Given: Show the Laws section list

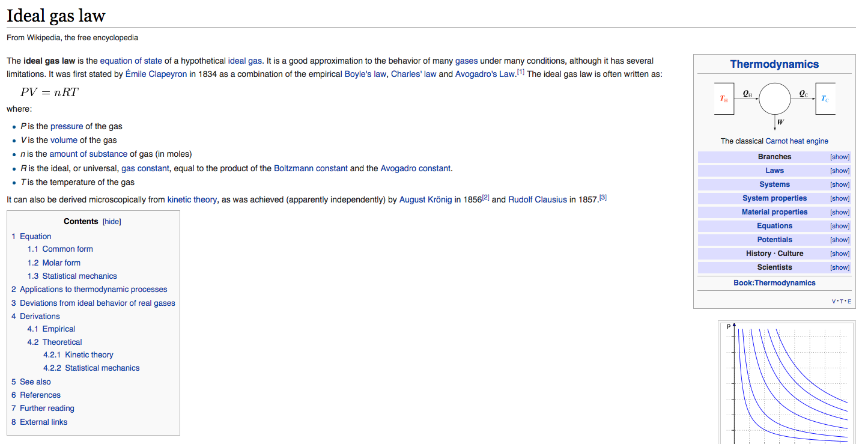Looking at the screenshot, I should tap(839, 171).
